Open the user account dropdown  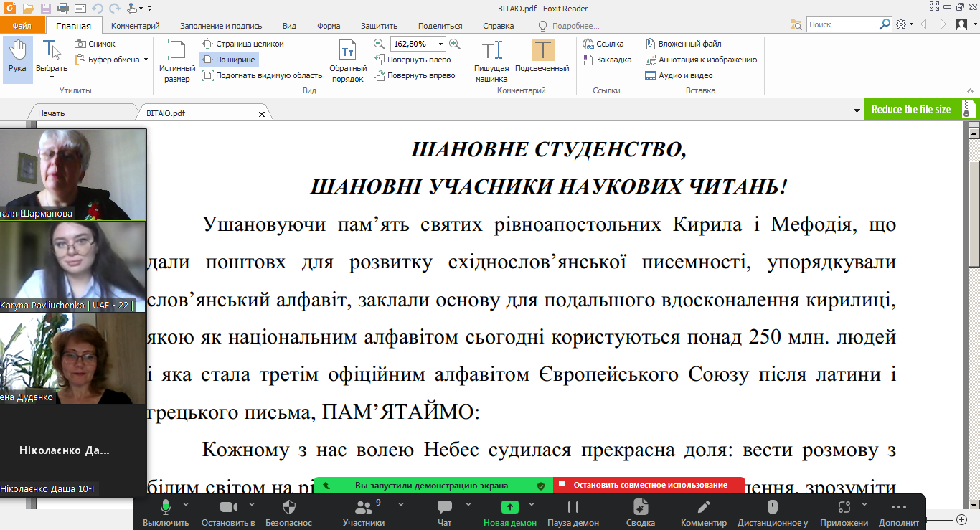[965, 24]
